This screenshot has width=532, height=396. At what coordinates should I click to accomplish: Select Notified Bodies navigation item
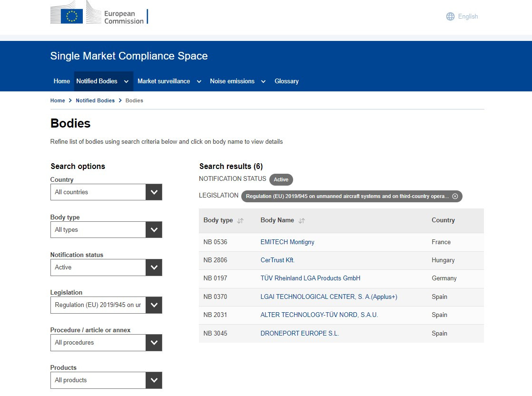pyautogui.click(x=97, y=81)
